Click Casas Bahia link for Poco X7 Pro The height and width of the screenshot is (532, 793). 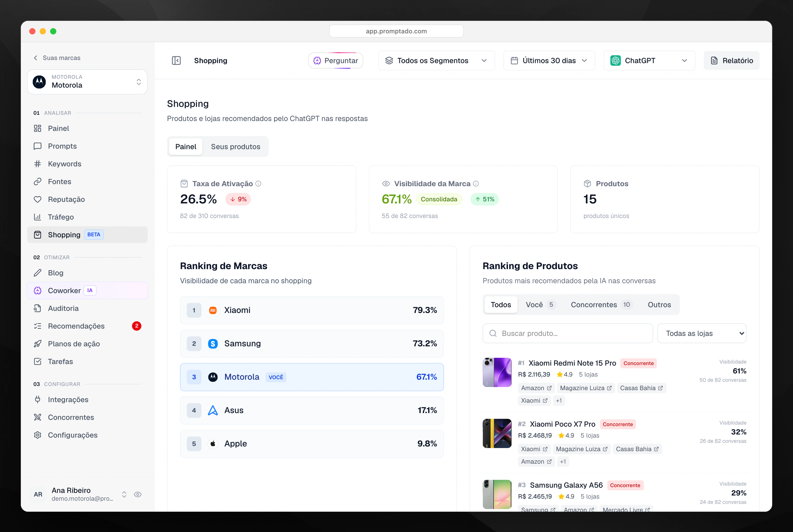[637, 449]
